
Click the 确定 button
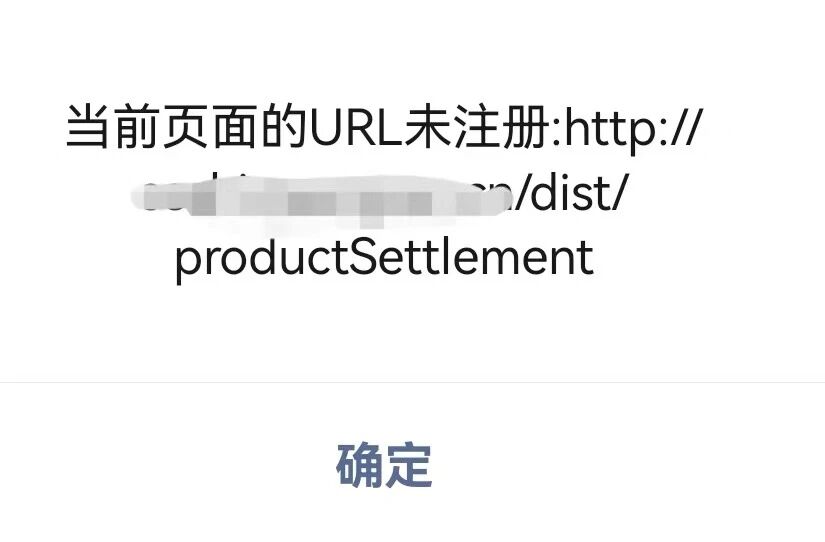(x=384, y=465)
